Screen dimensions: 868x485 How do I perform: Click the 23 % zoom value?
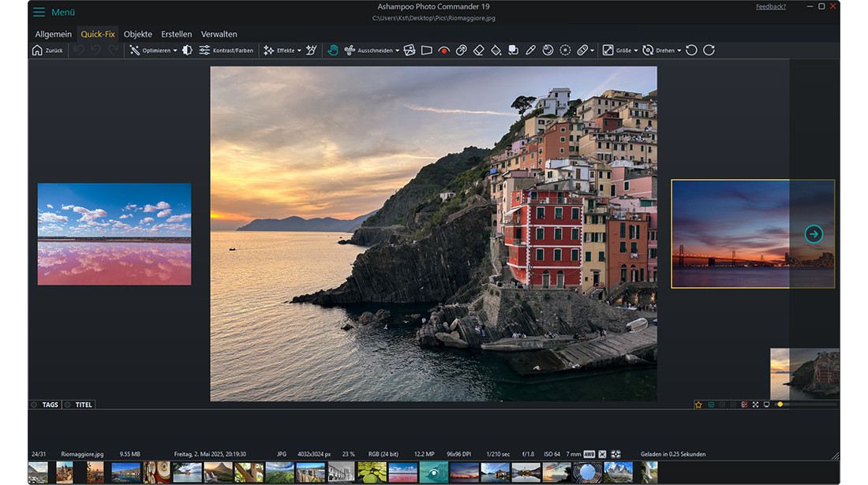pyautogui.click(x=348, y=454)
